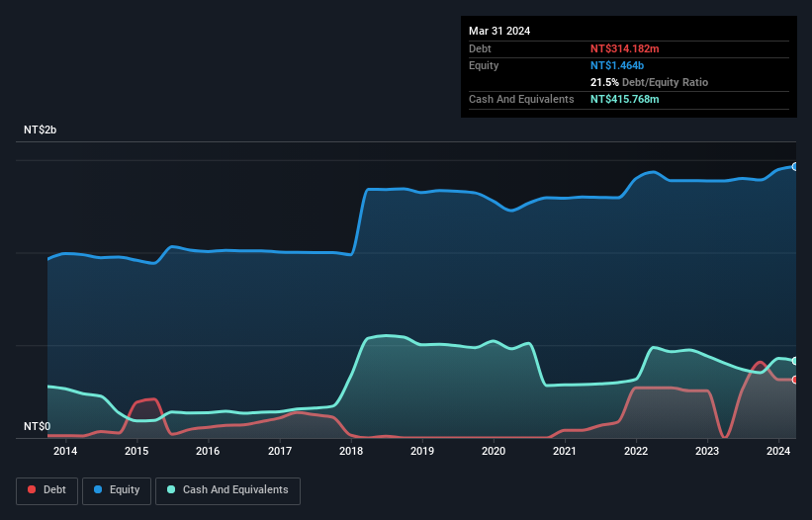Click the Debt label in tooltip
Image resolution: width=812 pixels, height=520 pixels.
click(480, 48)
